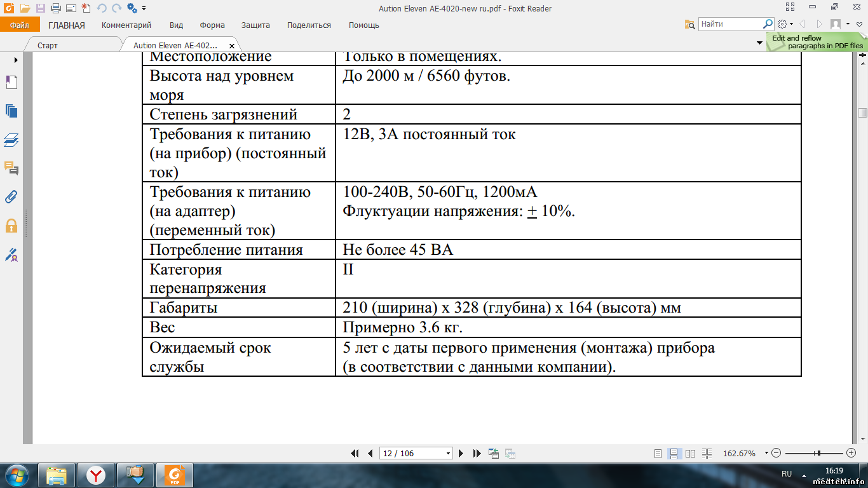The width and height of the screenshot is (868, 488).
Task: Open the Pages thumbnails panel
Action: 11,111
